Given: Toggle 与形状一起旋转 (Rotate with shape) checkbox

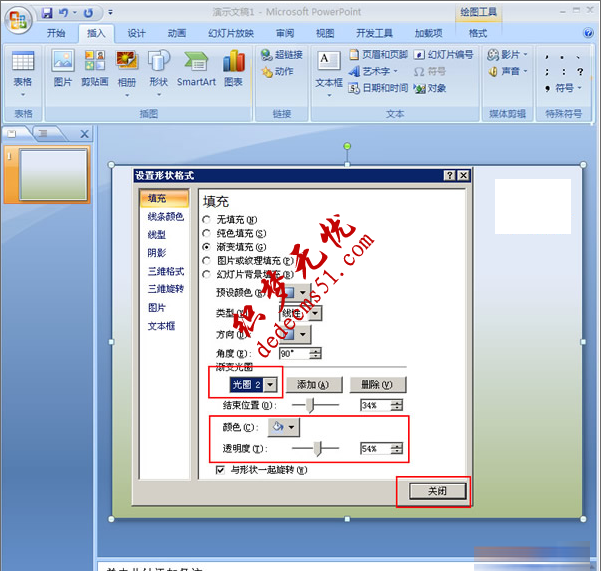Looking at the screenshot, I should pyautogui.click(x=221, y=469).
